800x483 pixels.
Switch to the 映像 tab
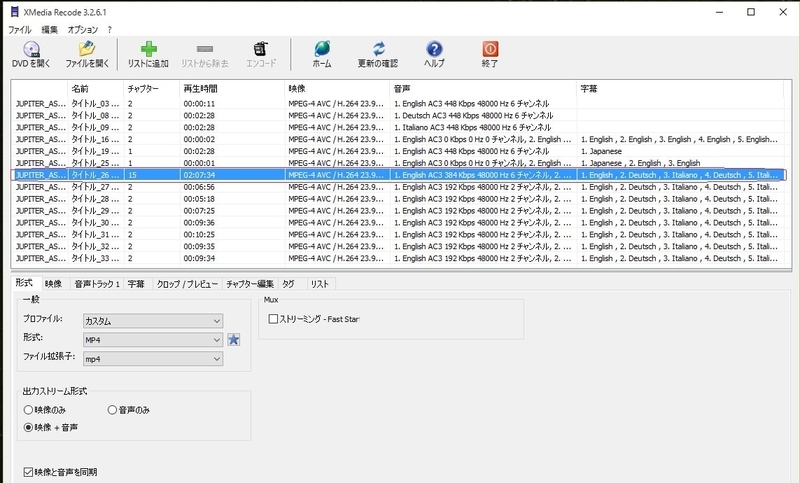[x=53, y=284]
